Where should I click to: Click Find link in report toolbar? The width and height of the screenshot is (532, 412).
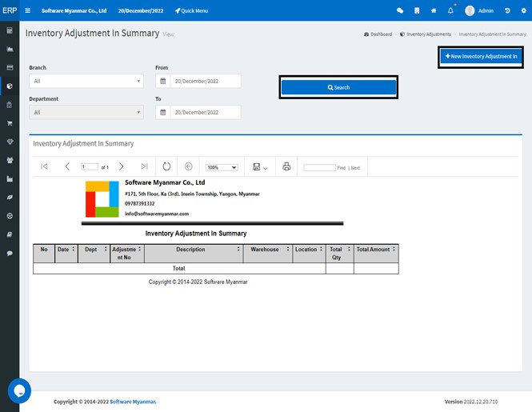pyautogui.click(x=341, y=168)
